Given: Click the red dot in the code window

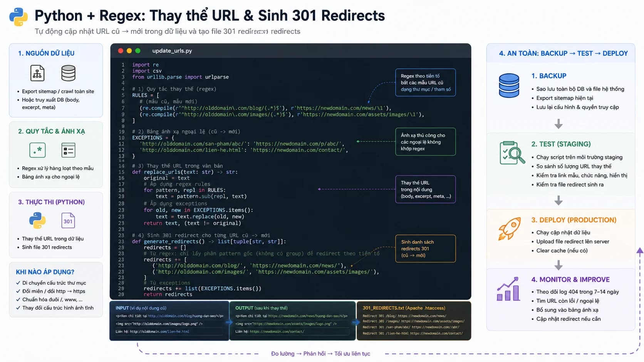Looking at the screenshot, I should (121, 51).
